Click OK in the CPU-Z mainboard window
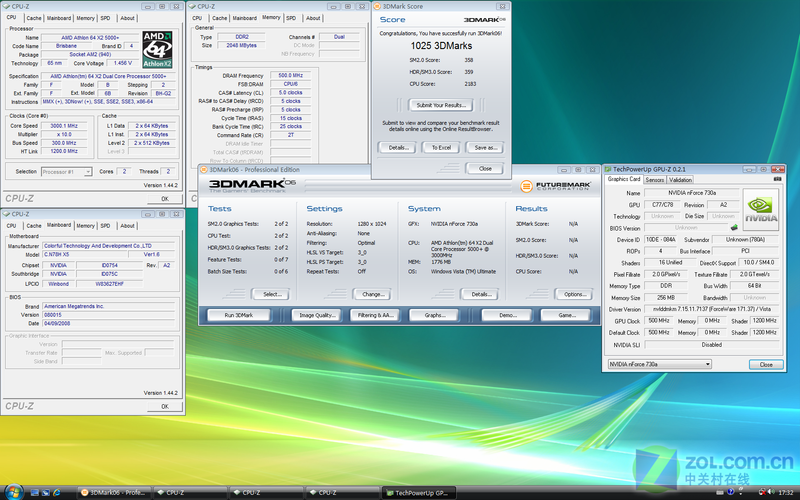The image size is (800, 500). [x=165, y=407]
